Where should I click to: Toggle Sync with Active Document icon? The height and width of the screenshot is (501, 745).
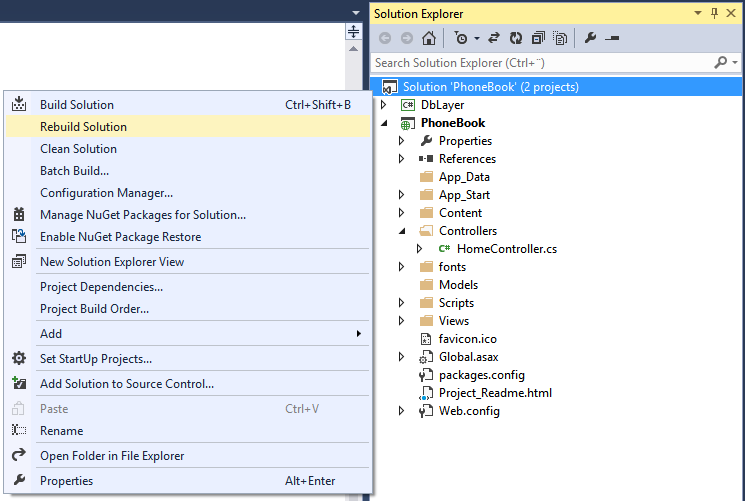point(494,38)
